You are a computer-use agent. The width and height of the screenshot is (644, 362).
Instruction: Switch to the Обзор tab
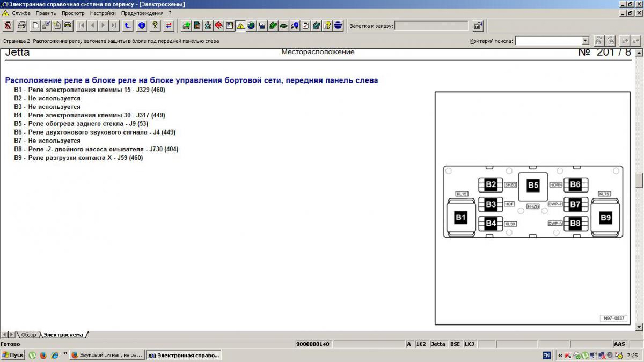tap(28, 335)
